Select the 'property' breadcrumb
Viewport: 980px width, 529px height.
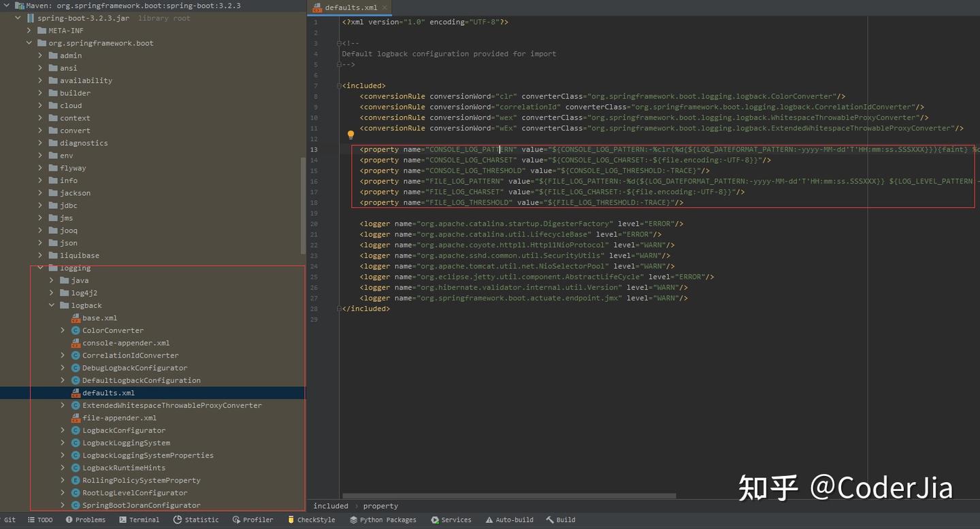point(380,506)
